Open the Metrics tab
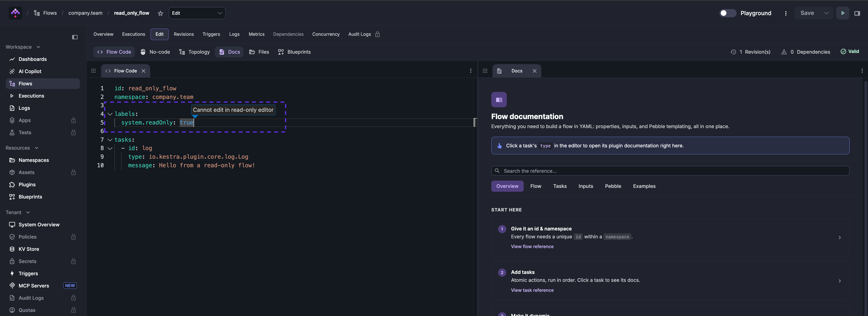This screenshot has width=868, height=316. (x=256, y=34)
